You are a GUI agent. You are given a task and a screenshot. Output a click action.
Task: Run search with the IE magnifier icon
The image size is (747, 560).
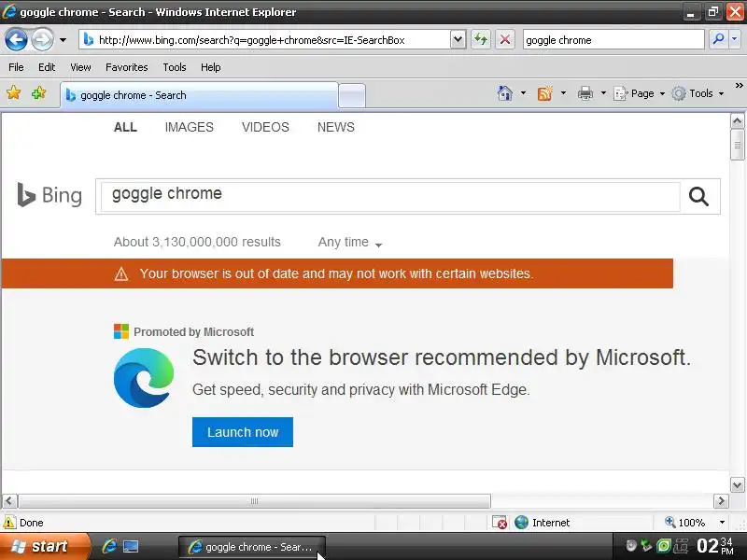click(x=718, y=39)
